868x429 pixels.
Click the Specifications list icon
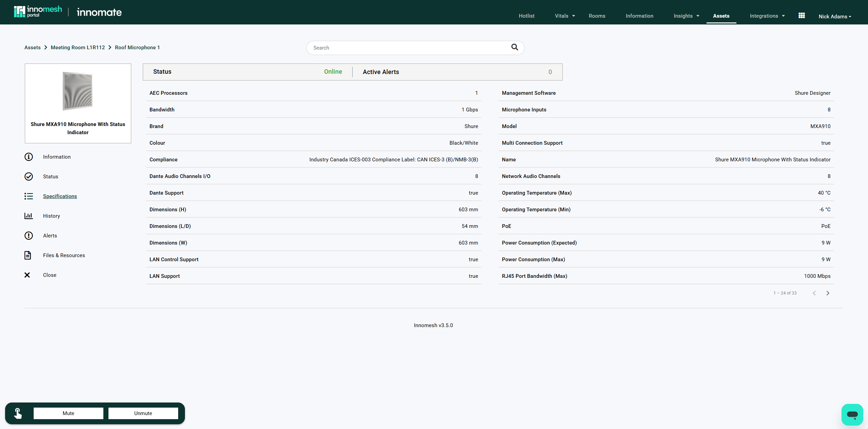pos(29,196)
